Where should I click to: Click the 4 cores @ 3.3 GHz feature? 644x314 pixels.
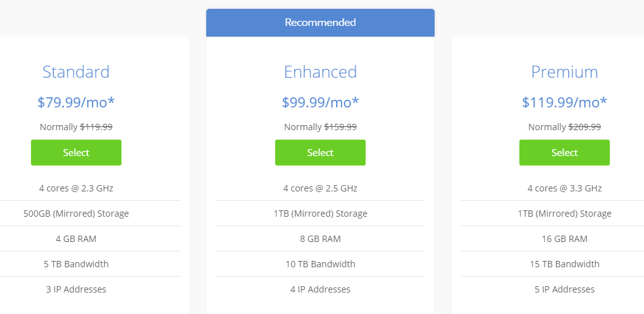click(x=564, y=188)
